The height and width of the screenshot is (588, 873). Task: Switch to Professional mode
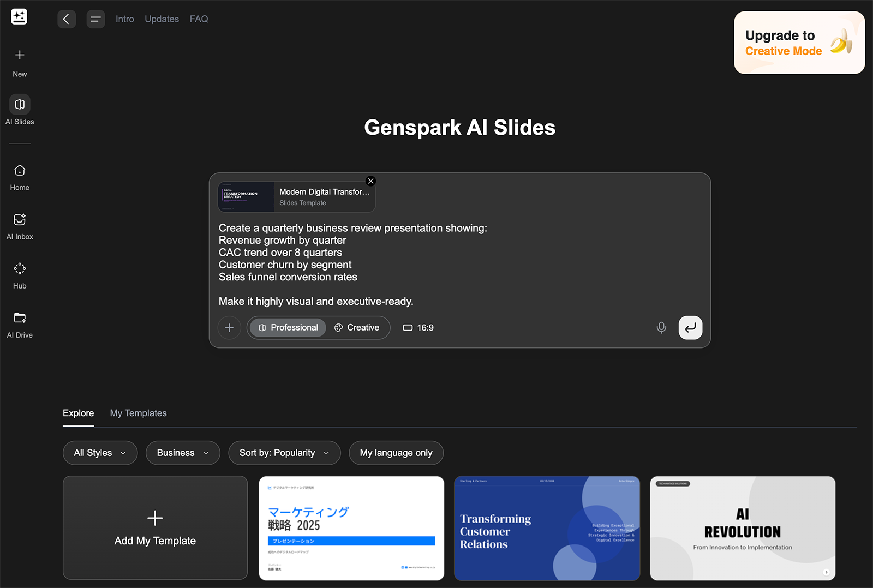coord(288,328)
